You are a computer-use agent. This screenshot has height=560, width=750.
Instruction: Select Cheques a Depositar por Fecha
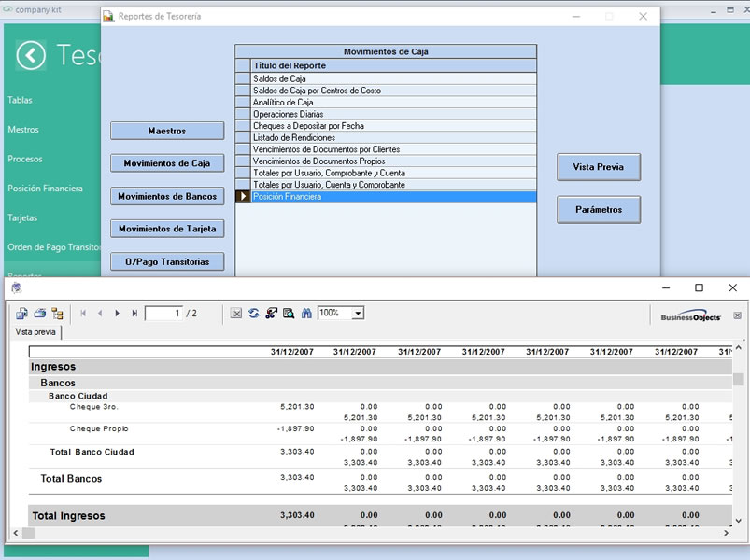394,126
